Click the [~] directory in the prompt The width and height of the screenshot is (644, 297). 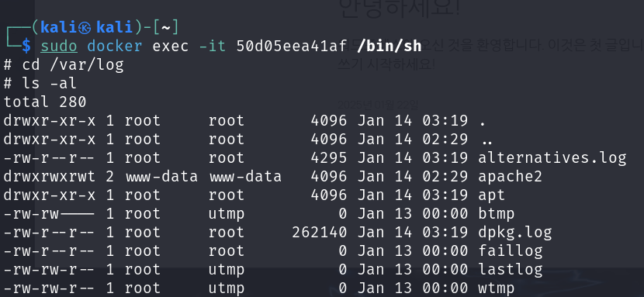(165, 28)
